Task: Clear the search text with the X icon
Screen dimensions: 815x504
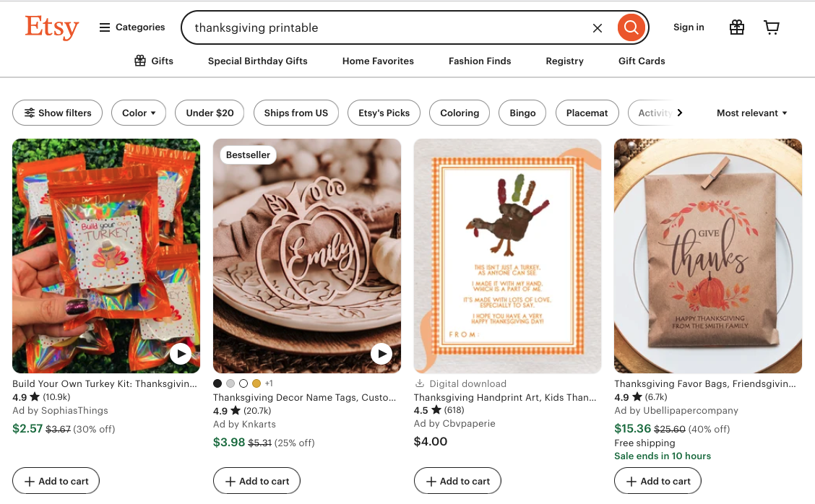Action: click(x=598, y=28)
